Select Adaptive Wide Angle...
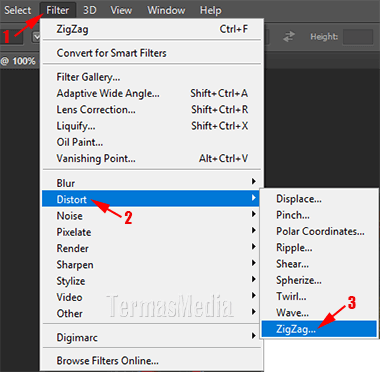The width and height of the screenshot is (380, 372). coord(152,93)
